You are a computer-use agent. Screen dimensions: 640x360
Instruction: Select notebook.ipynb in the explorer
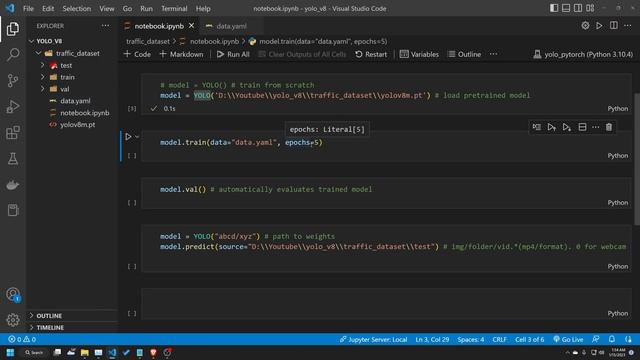click(84, 113)
